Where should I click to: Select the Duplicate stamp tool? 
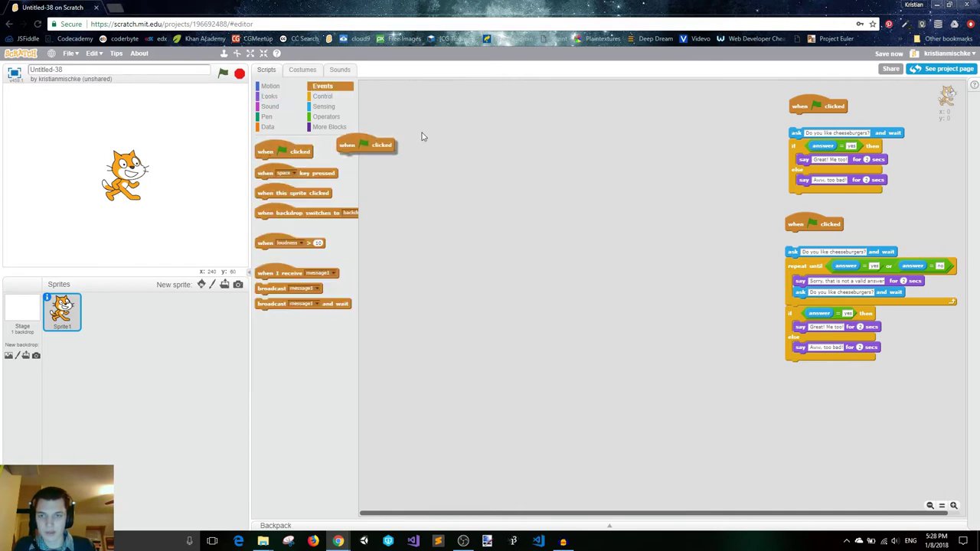click(x=224, y=54)
